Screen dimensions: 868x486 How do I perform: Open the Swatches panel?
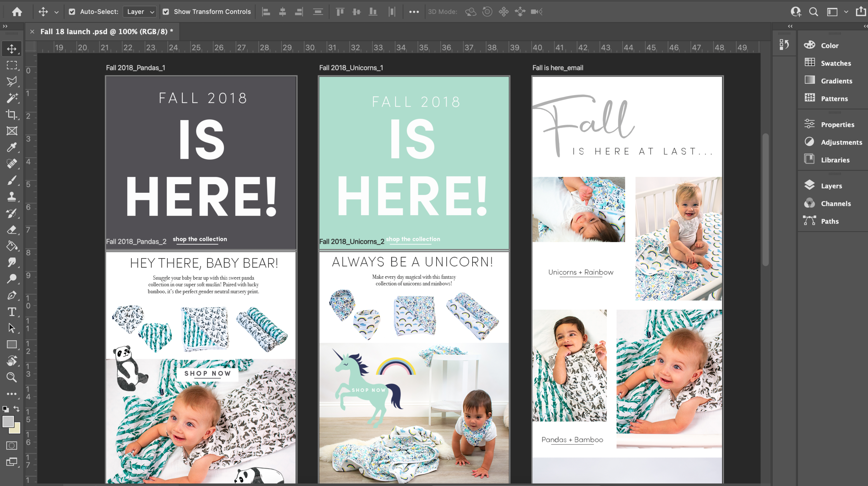(x=835, y=63)
